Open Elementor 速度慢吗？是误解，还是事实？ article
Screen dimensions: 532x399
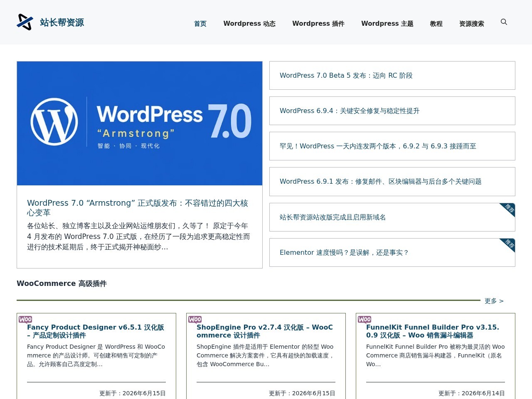(344, 253)
